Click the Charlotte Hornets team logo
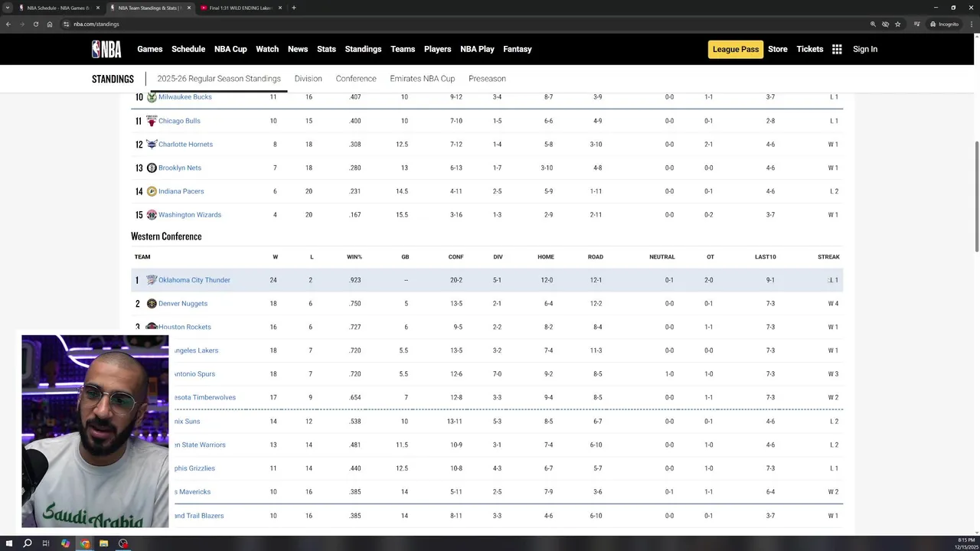This screenshot has width=980, height=551. 152,144
